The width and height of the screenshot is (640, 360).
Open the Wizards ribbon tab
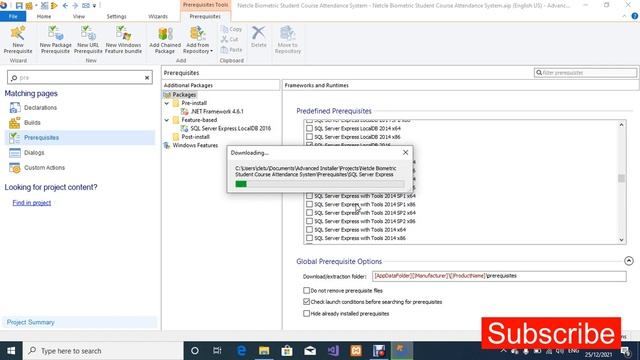pyautogui.click(x=158, y=16)
